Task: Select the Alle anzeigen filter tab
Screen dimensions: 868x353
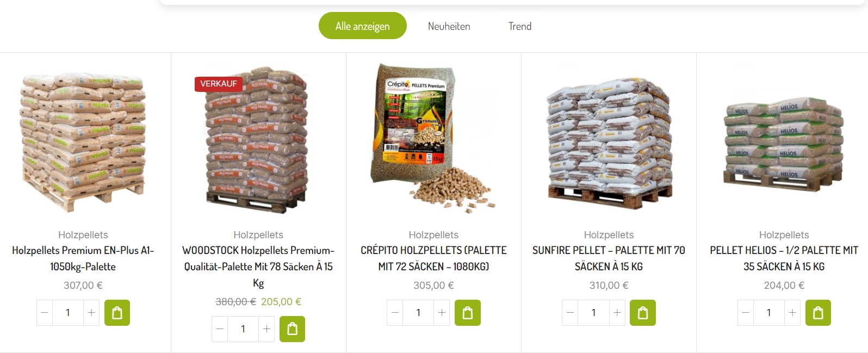Action: tap(363, 26)
